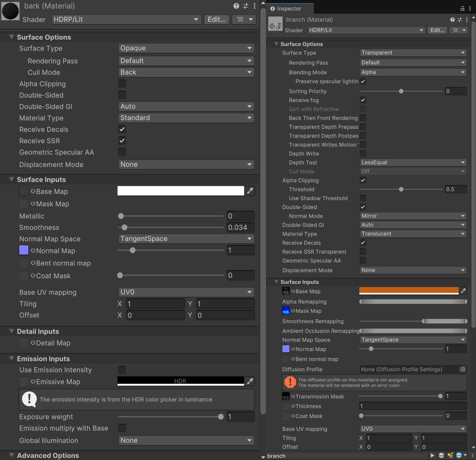The width and height of the screenshot is (476, 460).
Task: Toggle Preserve specular lighting on branch
Action: [363, 81]
